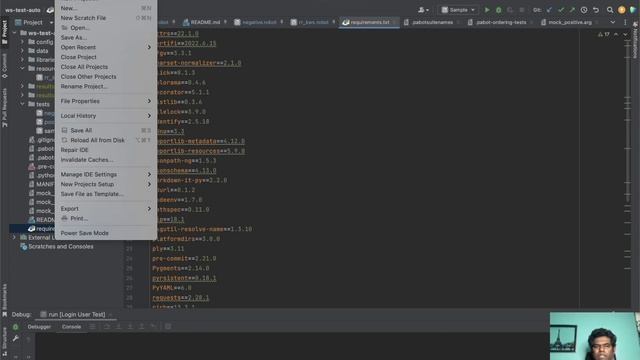Click the orange avatar icon in toolbar
The width and height of the screenshot is (640, 360).
pos(622,10)
